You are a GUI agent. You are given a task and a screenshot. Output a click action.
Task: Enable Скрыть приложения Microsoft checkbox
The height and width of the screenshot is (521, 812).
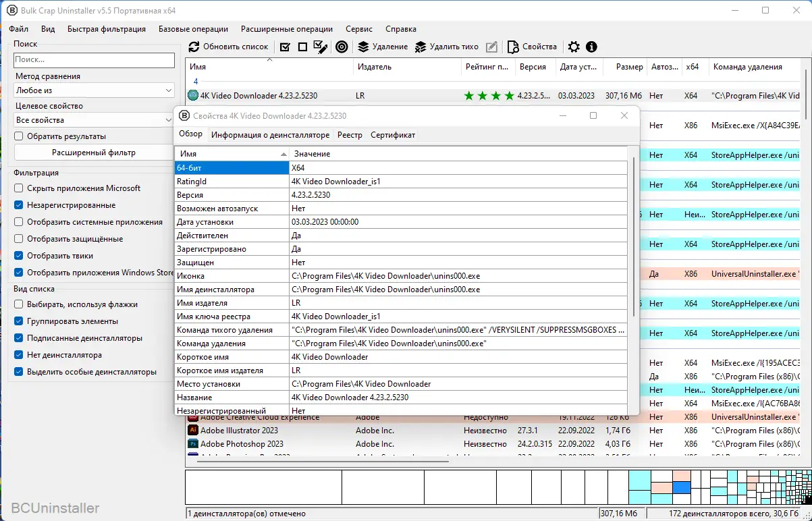pos(19,188)
